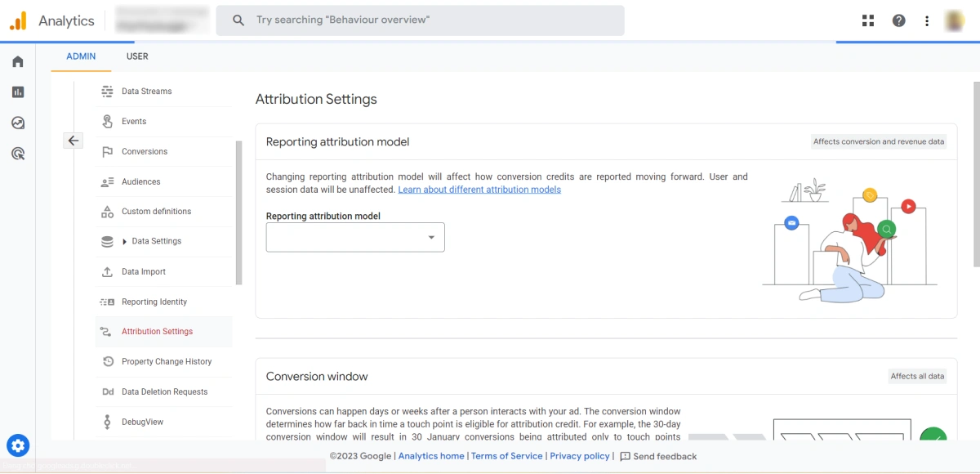Open the Google apps grid launcher
The image size is (980, 474).
(868, 20)
